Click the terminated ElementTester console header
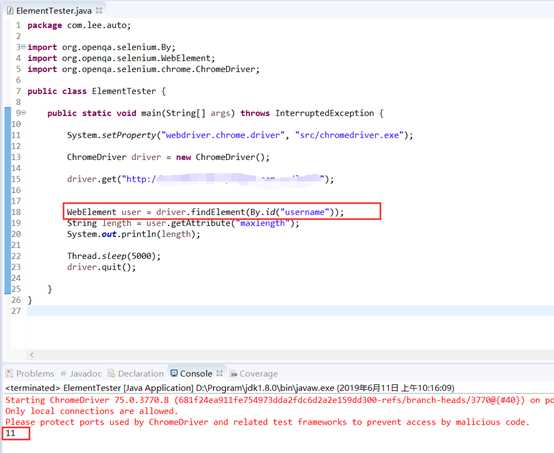 (230, 388)
